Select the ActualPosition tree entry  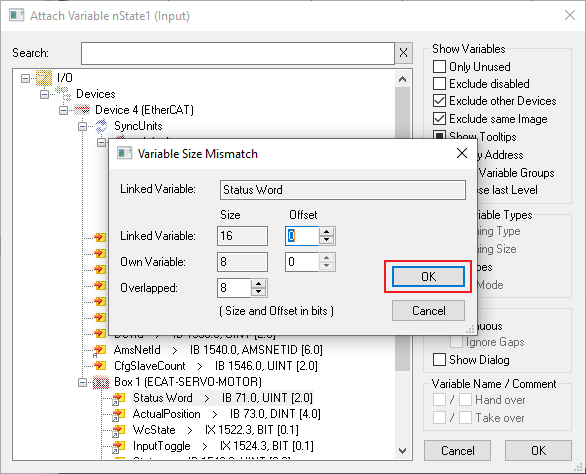pos(167,414)
